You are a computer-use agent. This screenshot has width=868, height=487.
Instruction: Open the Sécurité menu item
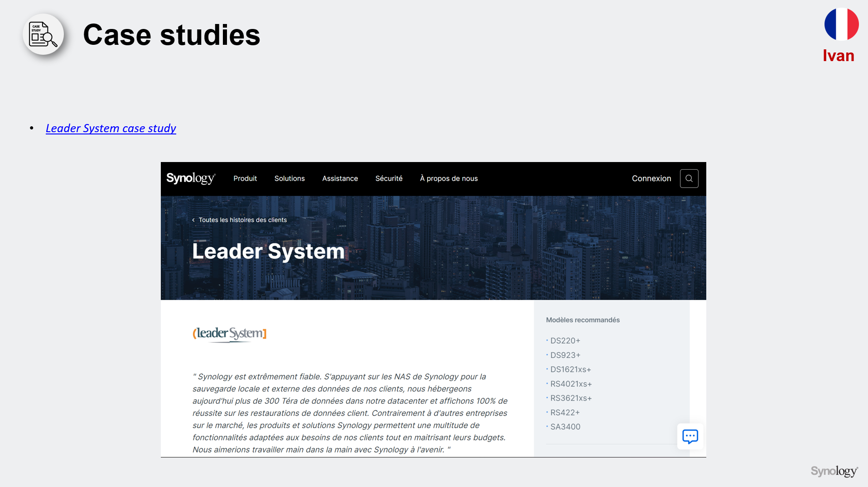(x=389, y=178)
